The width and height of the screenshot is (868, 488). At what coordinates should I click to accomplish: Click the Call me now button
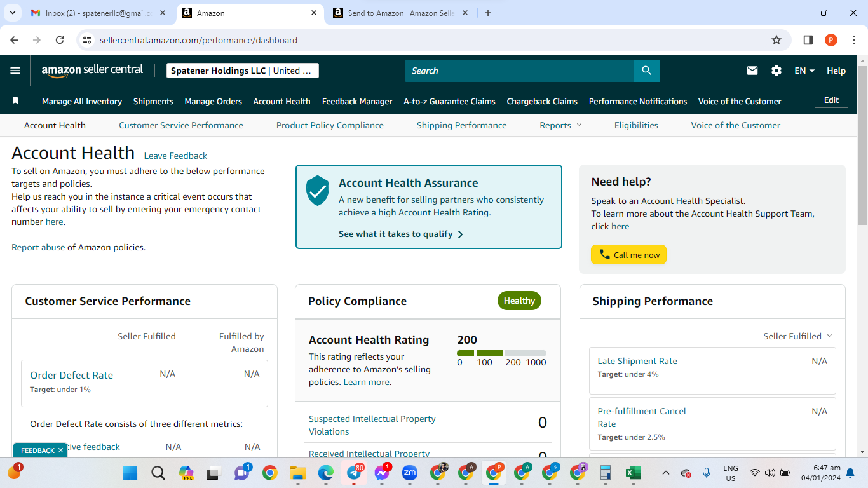(629, 255)
